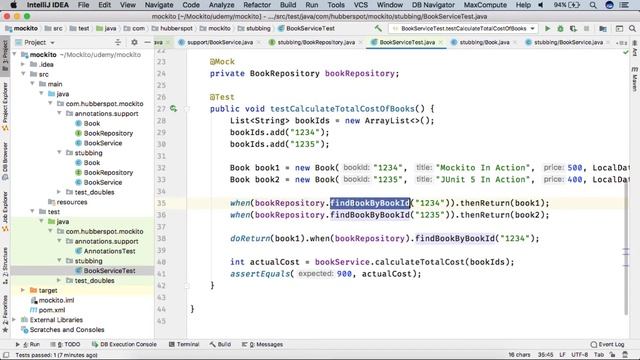
Task: Open the Refactor menu
Action: (257, 5)
